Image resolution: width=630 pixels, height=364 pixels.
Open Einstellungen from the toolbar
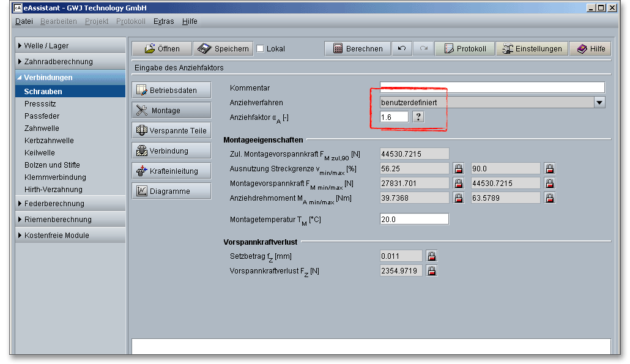coord(532,49)
